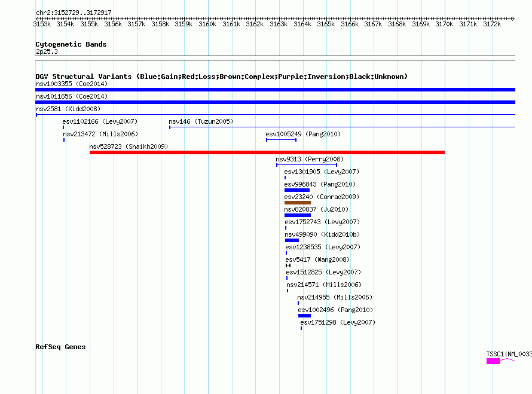Open the nsv9313 (Perry2008) variant label

click(309, 159)
